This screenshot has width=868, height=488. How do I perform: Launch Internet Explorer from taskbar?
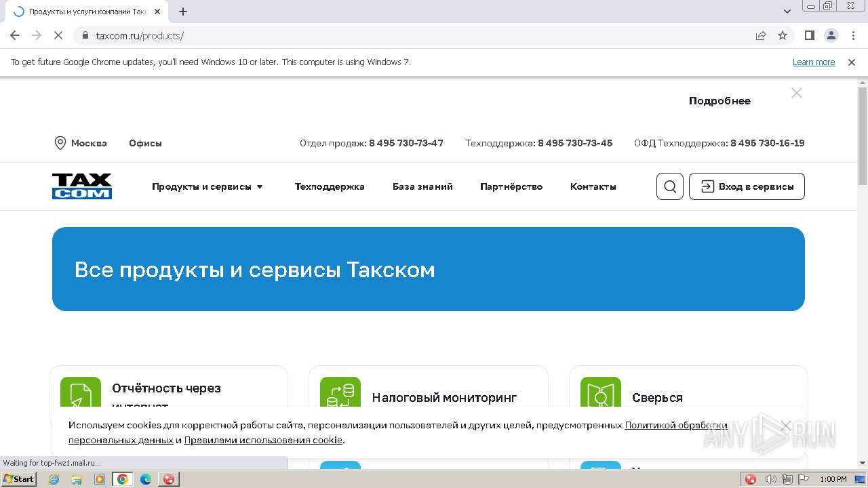(54, 479)
